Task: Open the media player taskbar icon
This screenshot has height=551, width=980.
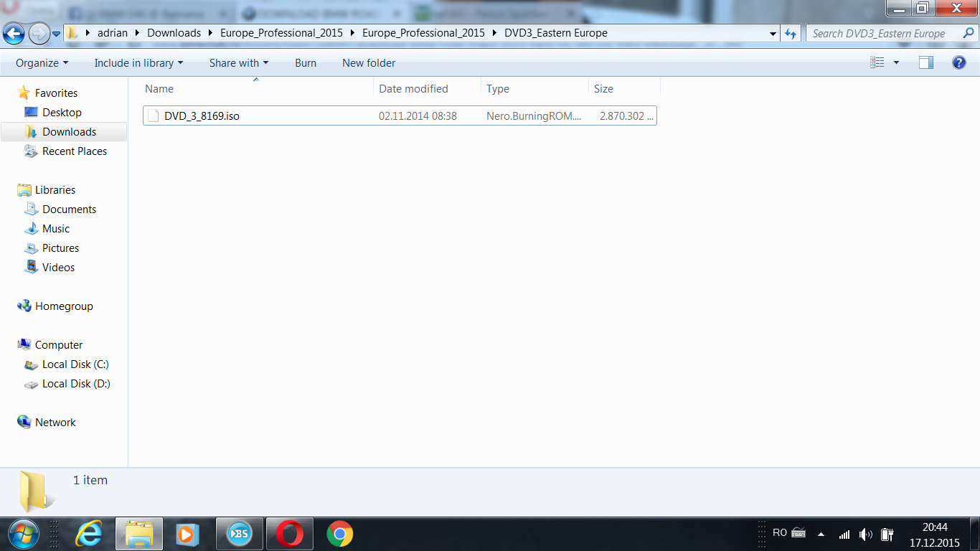Action: (187, 534)
